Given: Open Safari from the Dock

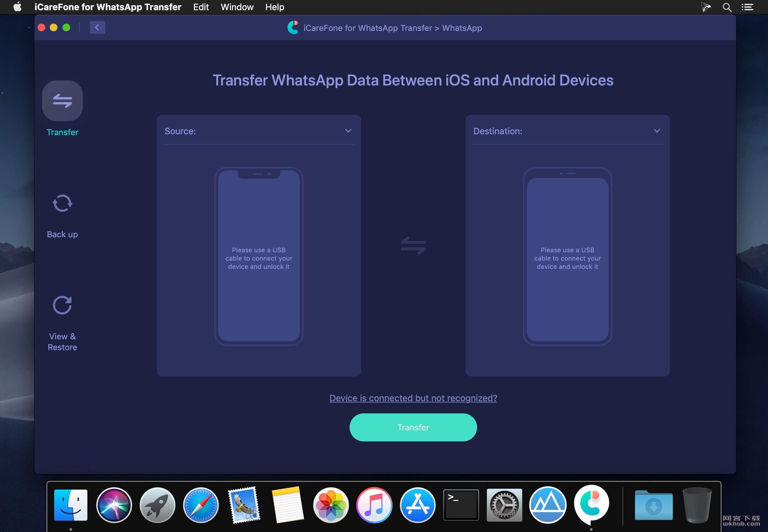Looking at the screenshot, I should pyautogui.click(x=201, y=505).
